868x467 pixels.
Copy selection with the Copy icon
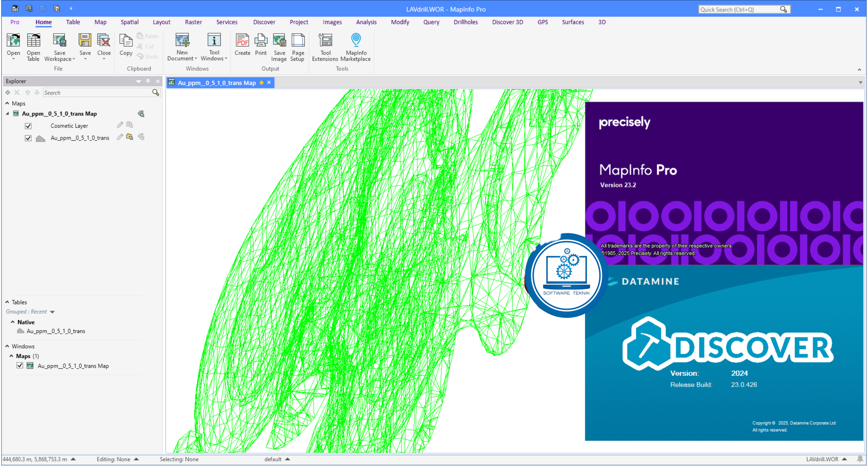tap(126, 40)
